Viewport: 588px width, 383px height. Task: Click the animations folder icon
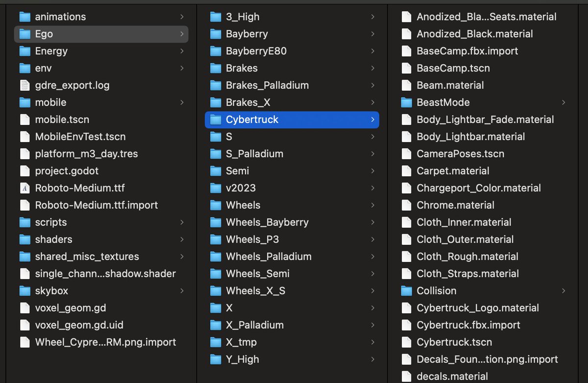pos(25,17)
